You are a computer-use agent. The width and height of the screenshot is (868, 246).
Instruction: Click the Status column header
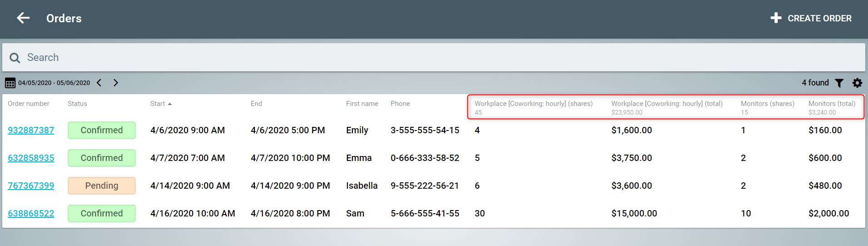[x=77, y=104]
